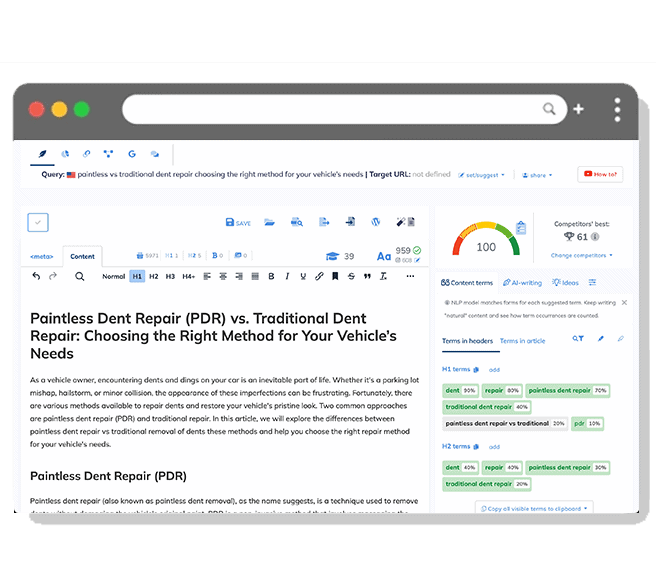Click the 'pdr' 10% term chip

click(587, 423)
